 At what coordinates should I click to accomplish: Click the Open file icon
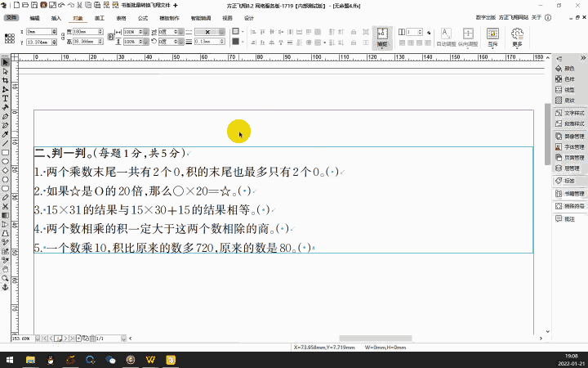pos(25,5)
